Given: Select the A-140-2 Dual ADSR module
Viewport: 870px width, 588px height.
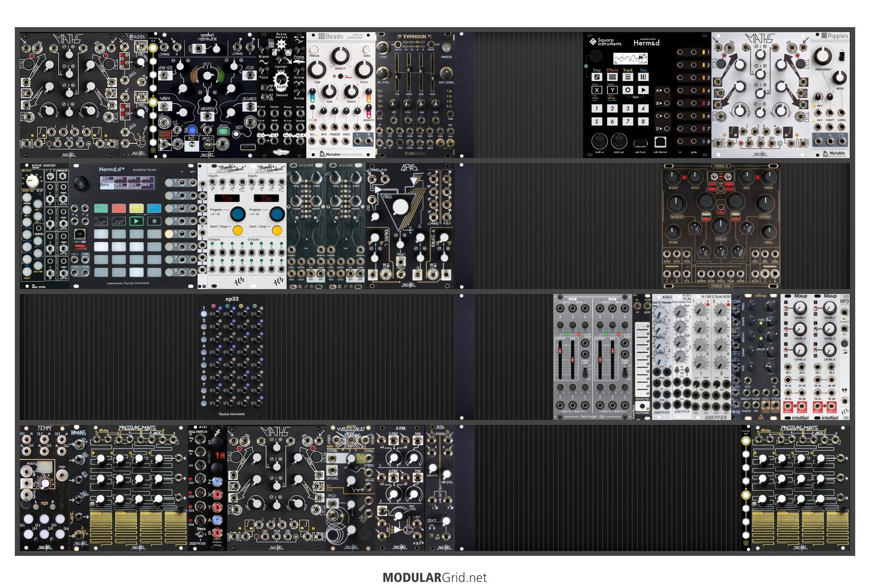Looking at the screenshot, I should (711, 357).
